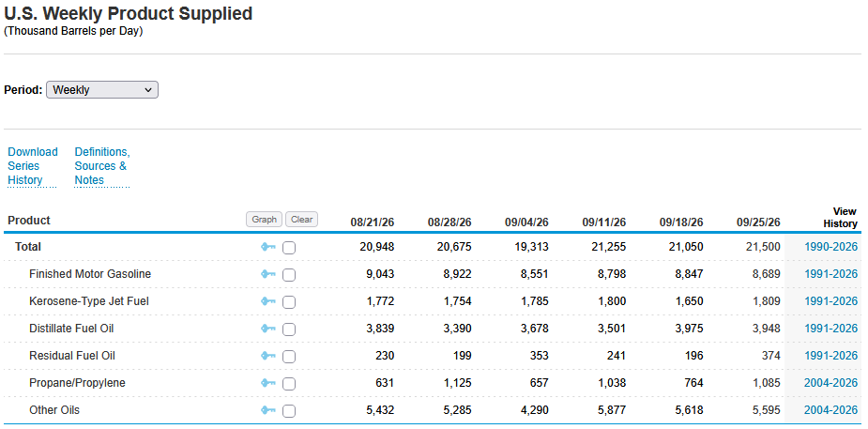Click the 09/18/26 column header

(681, 222)
